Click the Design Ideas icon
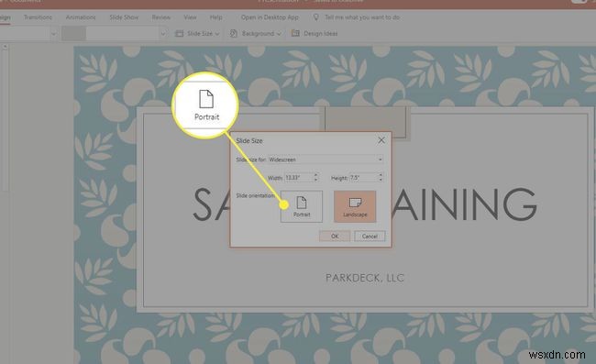 tap(295, 33)
